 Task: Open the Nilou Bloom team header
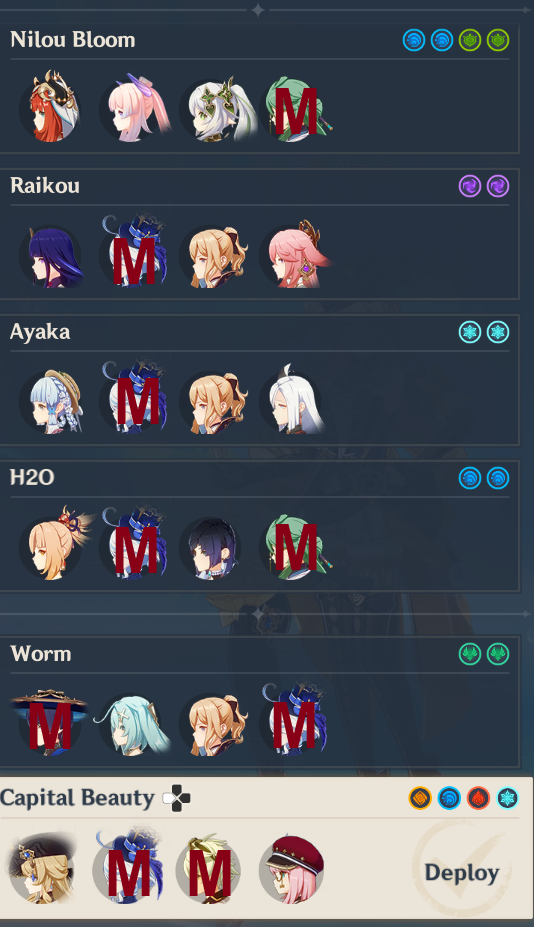click(x=73, y=40)
